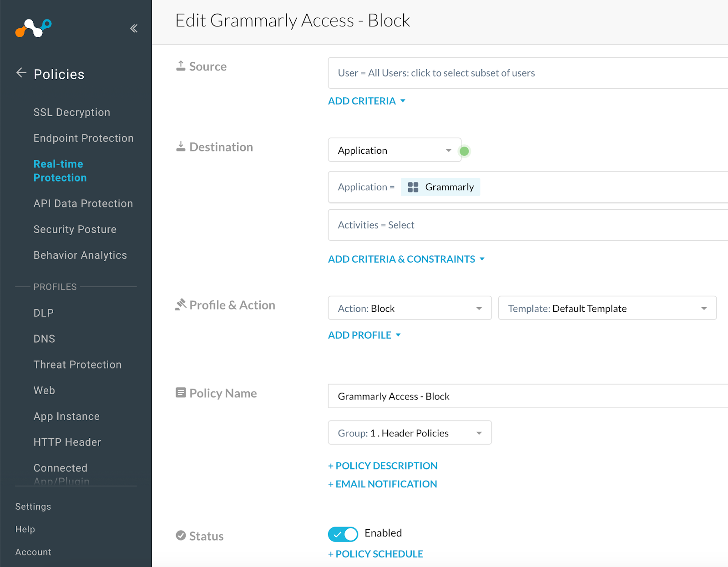Open the DNS profiles page
728x567 pixels.
44,339
